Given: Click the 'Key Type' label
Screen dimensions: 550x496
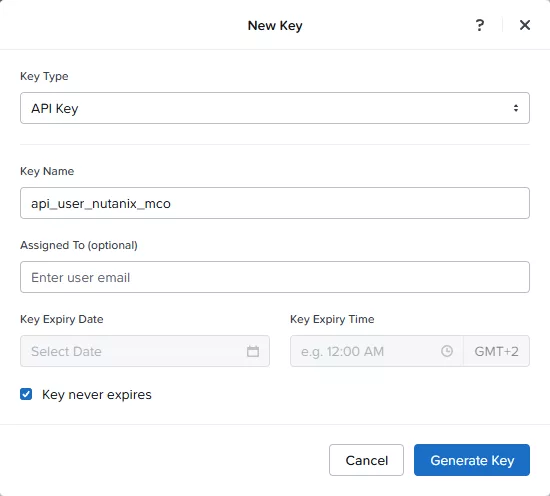Looking at the screenshot, I should [x=44, y=76].
